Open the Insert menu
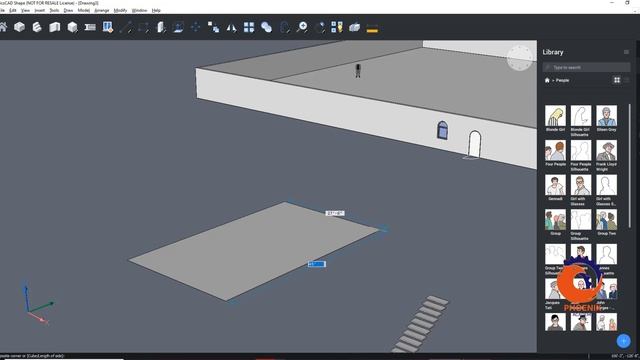This screenshot has height=360, width=640. (x=40, y=10)
